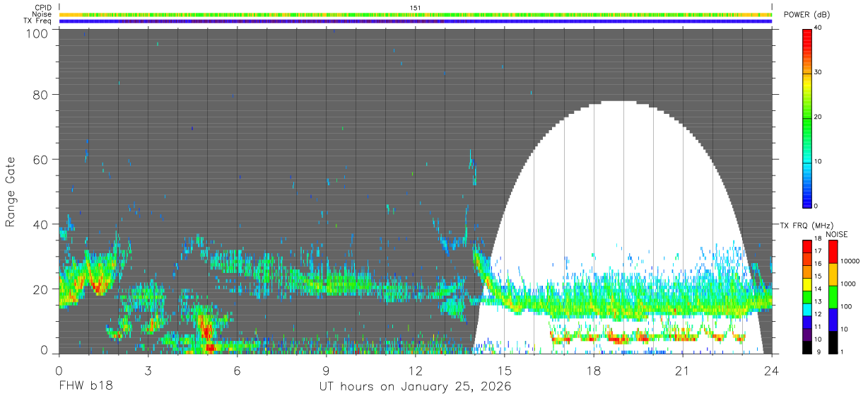Click Range Gate axis tick 100
Image resolution: width=868 pixels, height=401 pixels.
click(x=37, y=33)
